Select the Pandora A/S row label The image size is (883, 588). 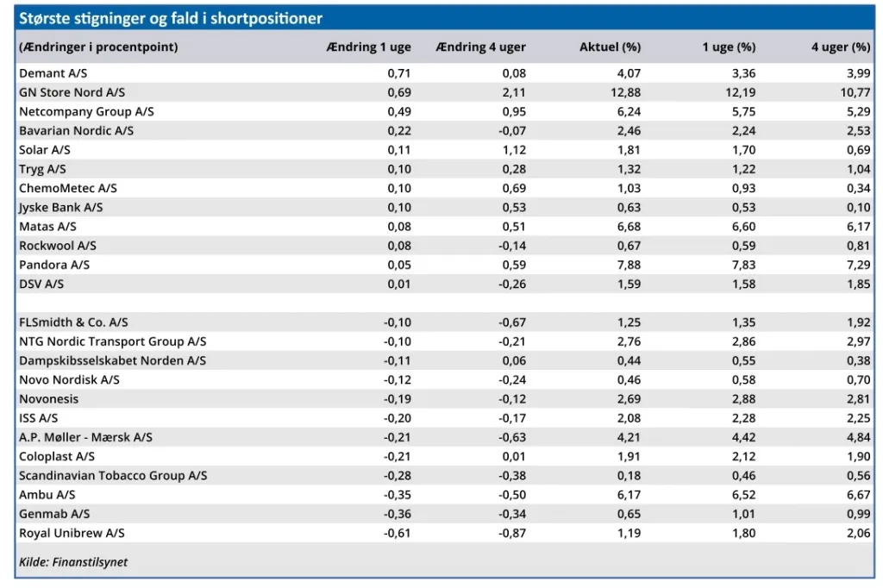[x=54, y=265]
